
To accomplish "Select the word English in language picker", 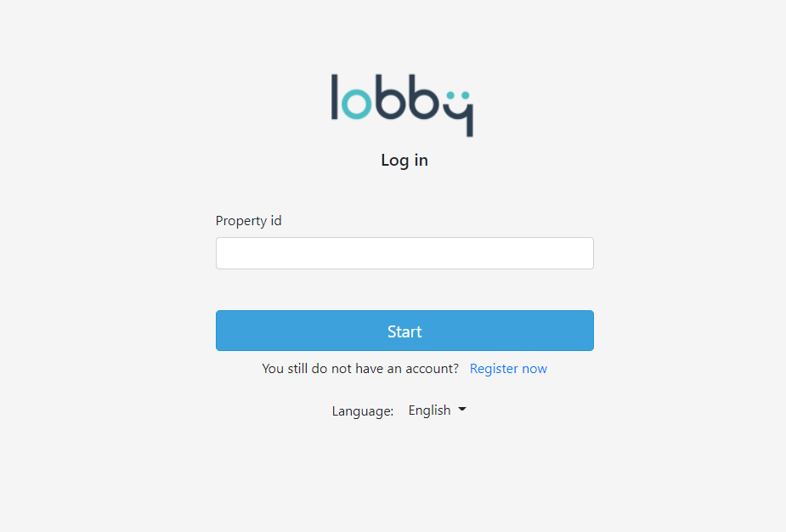I will click(430, 410).
